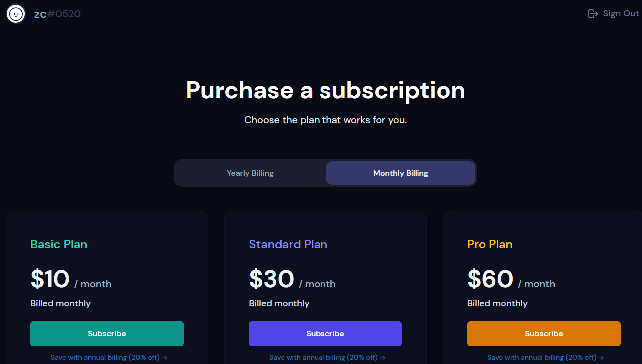Select the Monthly Billing option
Viewport: 642px width, 364px height.
400,173
